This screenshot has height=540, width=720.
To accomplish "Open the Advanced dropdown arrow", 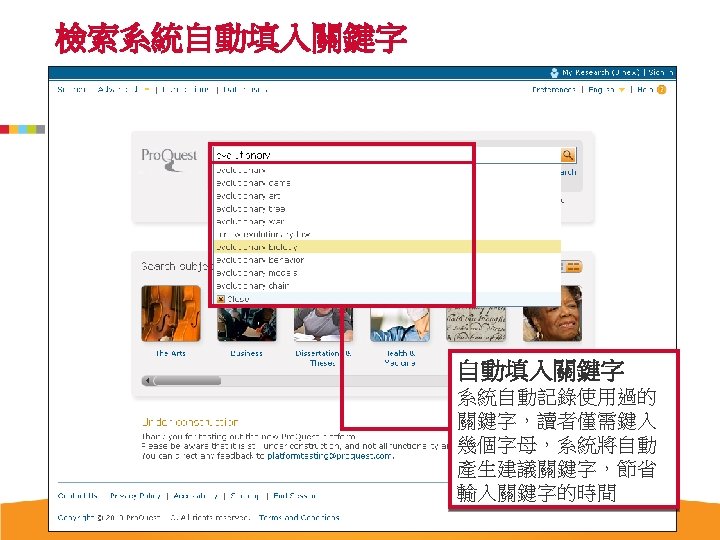I will tap(147, 90).
